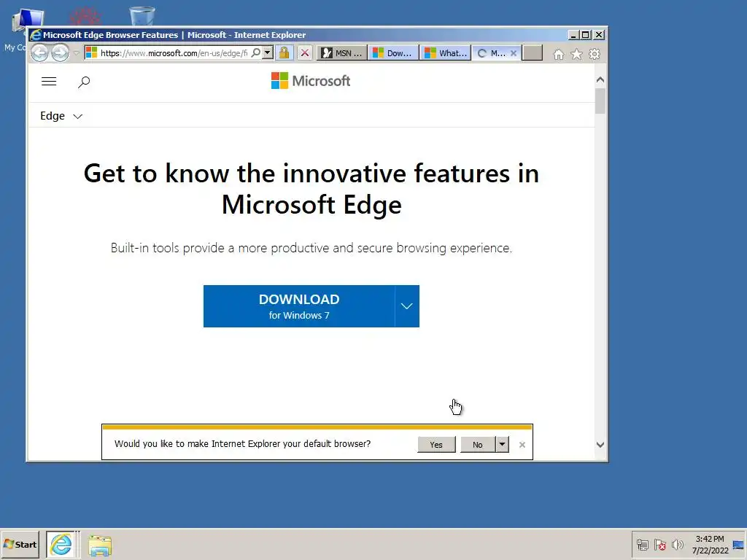Image resolution: width=747 pixels, height=560 pixels.
Task: Close the active M... tab
Action: pos(514,53)
